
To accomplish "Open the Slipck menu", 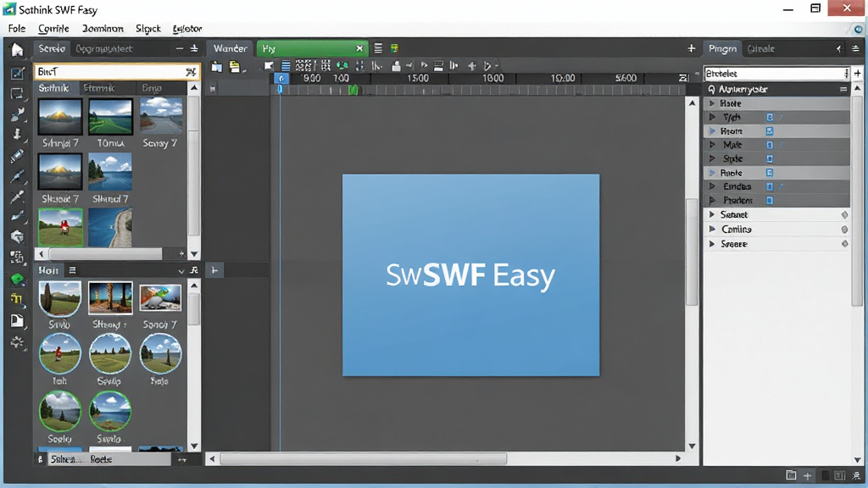I will click(147, 29).
